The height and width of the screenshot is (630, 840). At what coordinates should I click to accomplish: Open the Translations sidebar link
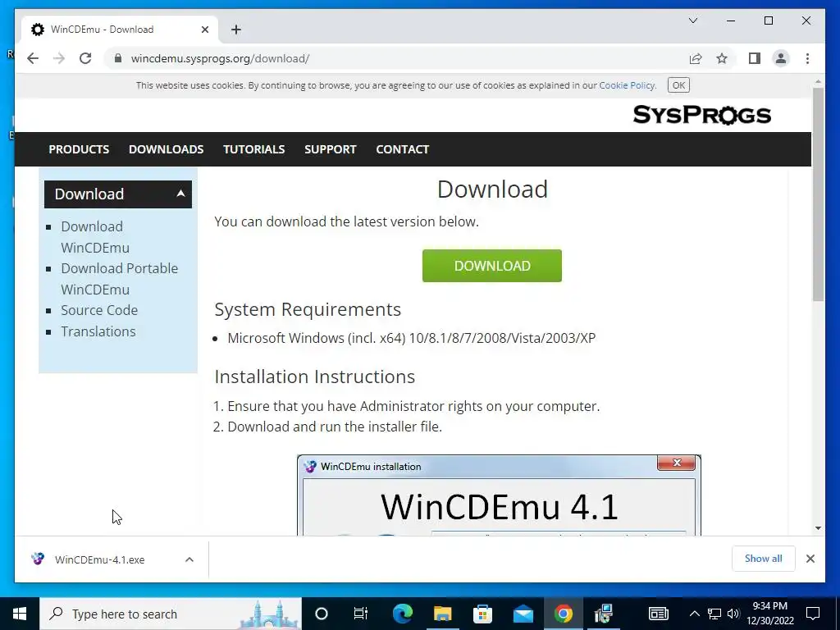(x=98, y=331)
